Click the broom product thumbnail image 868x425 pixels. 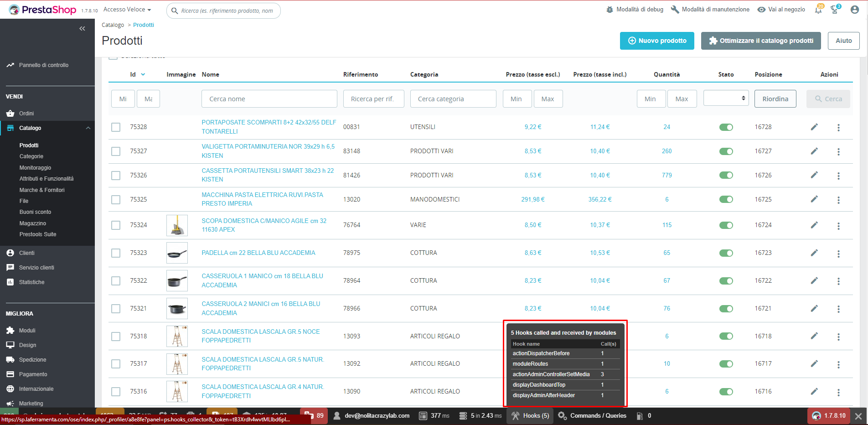tap(177, 225)
